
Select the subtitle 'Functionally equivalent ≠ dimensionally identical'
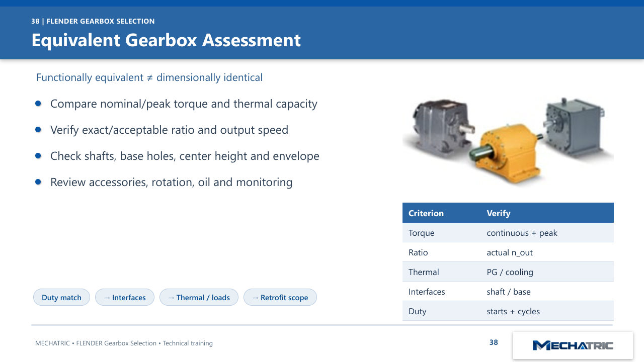pos(149,77)
